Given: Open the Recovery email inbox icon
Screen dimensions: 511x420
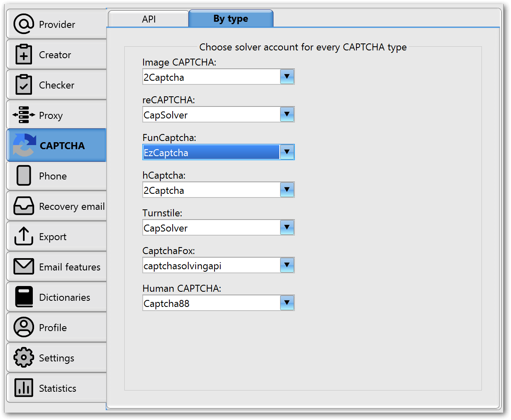Looking at the screenshot, I should [x=23, y=206].
